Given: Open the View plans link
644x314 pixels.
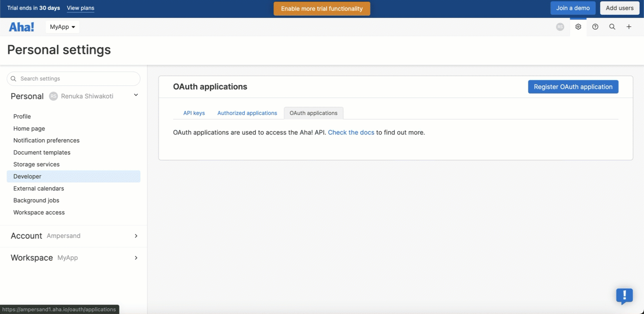Looking at the screenshot, I should 80,8.
